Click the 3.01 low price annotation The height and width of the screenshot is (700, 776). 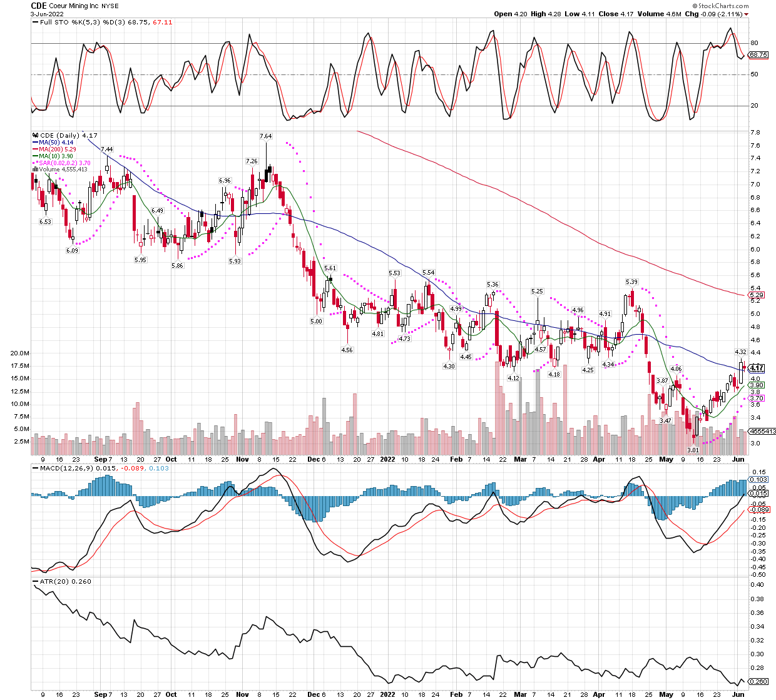coord(693,450)
